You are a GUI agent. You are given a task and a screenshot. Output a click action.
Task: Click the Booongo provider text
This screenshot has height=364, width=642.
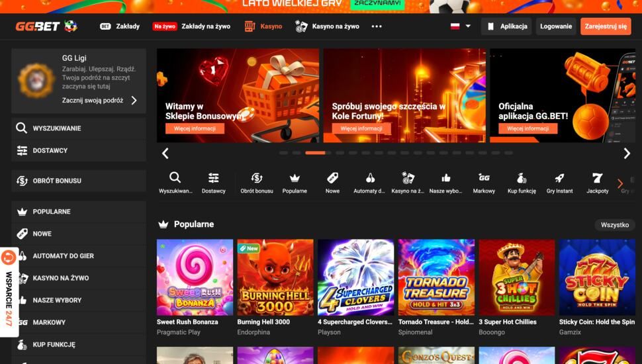point(492,332)
